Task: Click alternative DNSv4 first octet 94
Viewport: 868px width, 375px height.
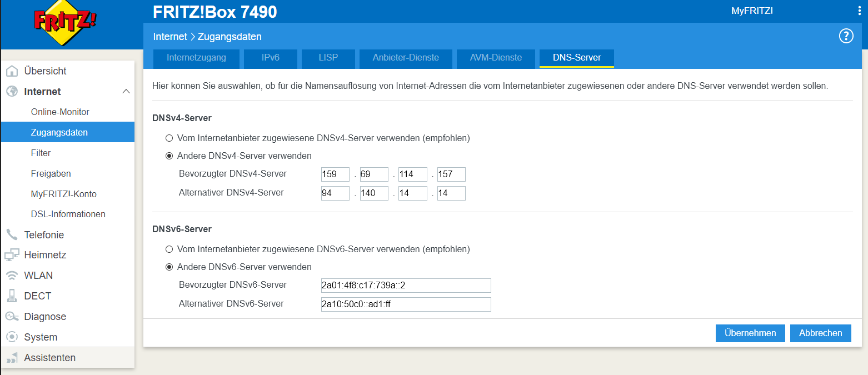Action: coord(335,193)
